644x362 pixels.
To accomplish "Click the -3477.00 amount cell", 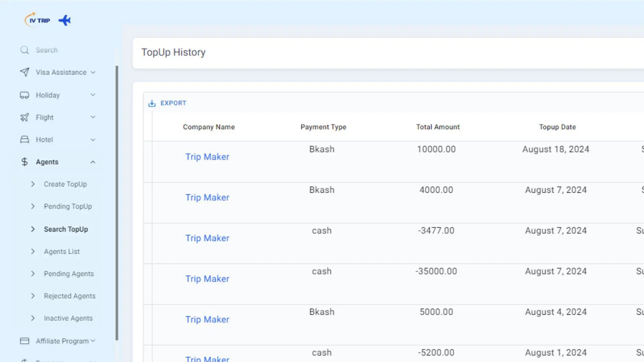I will click(436, 231).
